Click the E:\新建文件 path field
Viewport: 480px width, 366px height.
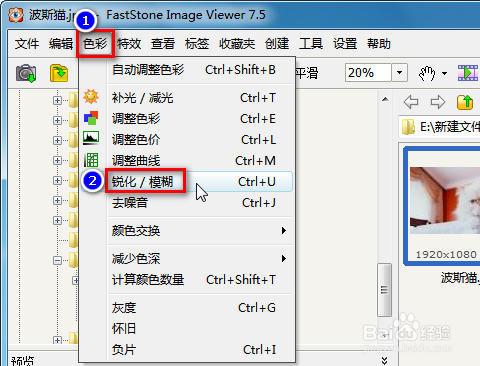440,127
